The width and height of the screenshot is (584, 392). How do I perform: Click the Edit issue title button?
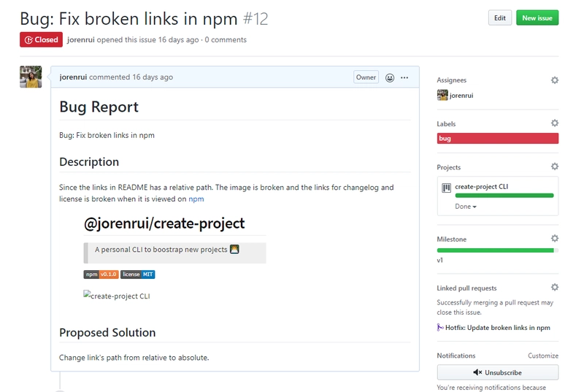(499, 18)
